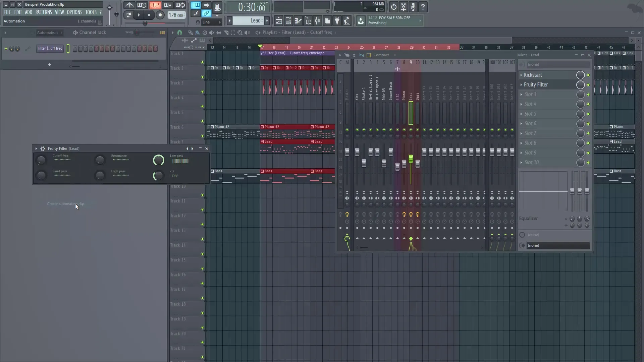Open the PATTERNS menu
The height and width of the screenshot is (362, 644).
click(x=44, y=12)
